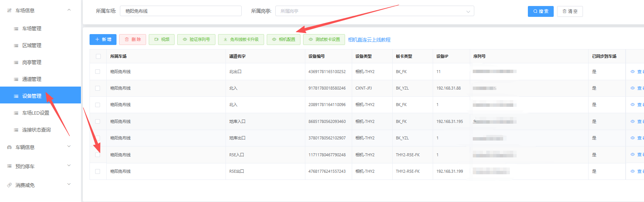The width and height of the screenshot is (644, 202).
Task: Check the row with device 20891781164110096
Action: tap(98, 105)
